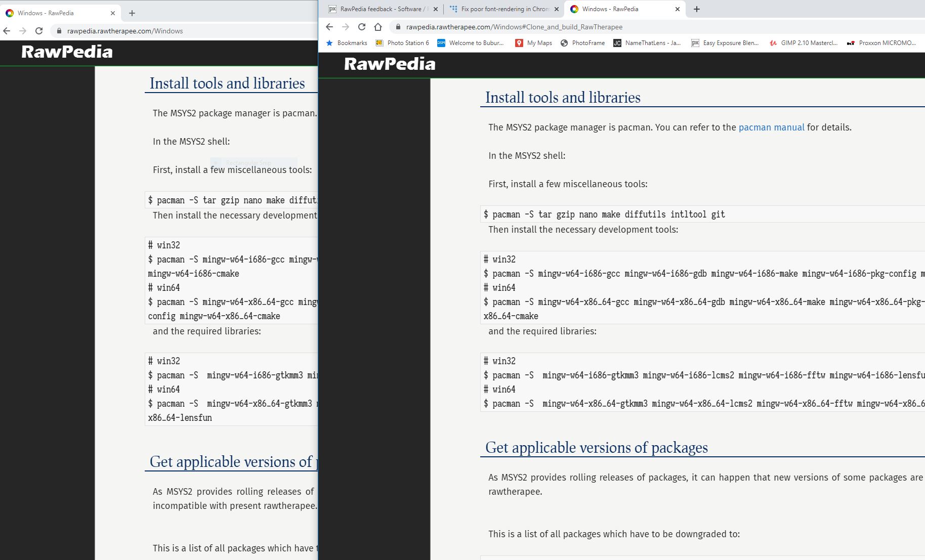Open Bookmarks star folder in bookmarks bar
The height and width of the screenshot is (560, 925).
(x=347, y=43)
